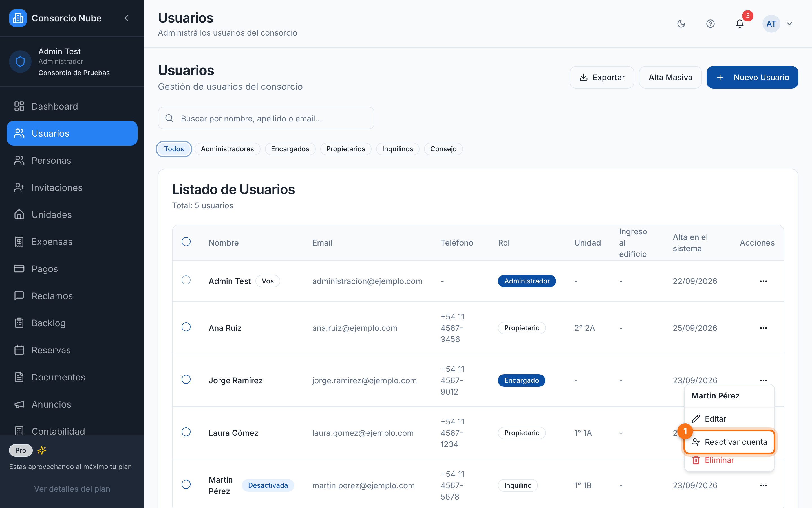Focus the search by name or email field
Image resolution: width=812 pixels, height=508 pixels.
point(266,118)
